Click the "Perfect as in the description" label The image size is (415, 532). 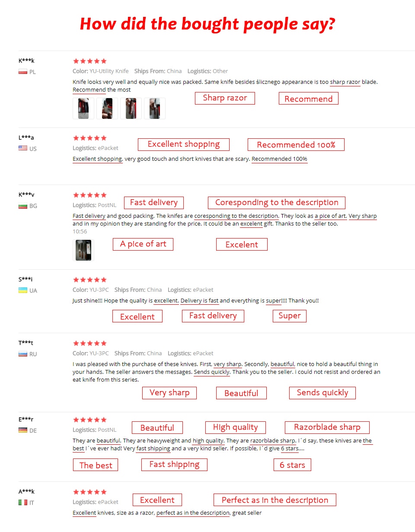coord(275,500)
